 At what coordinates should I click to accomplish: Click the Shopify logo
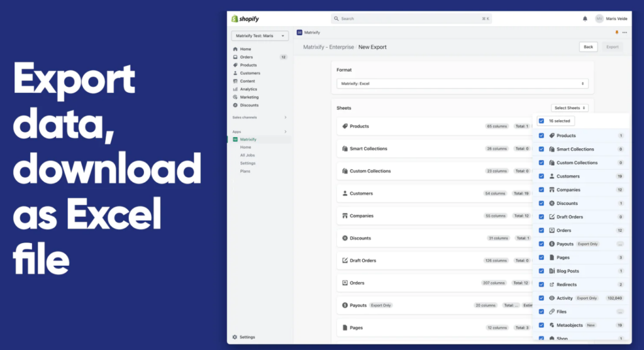click(x=245, y=19)
